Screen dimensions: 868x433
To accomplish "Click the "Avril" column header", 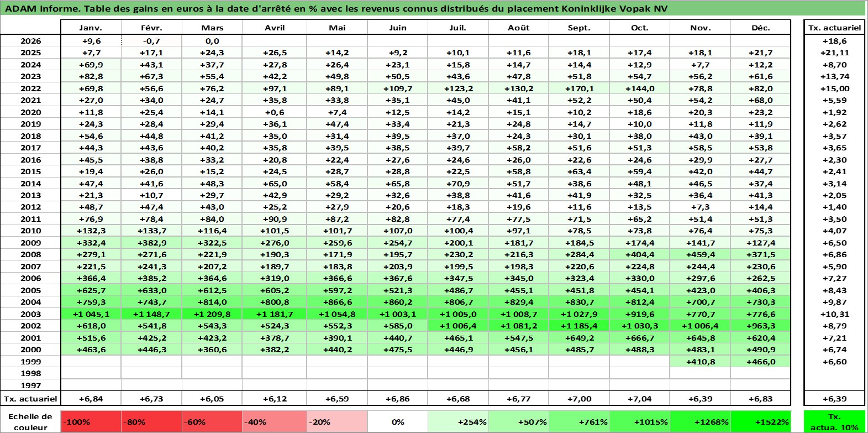I will [x=275, y=28].
